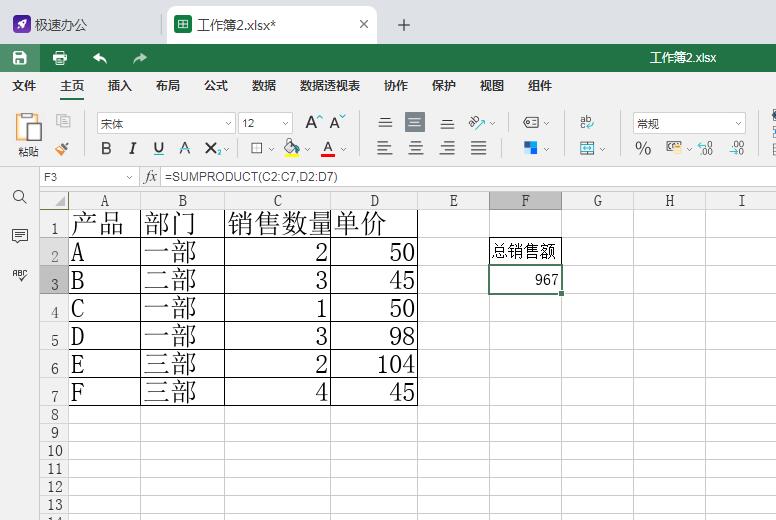Viewport: 776px width, 520px height.
Task: Click the tag-shaped cell icon
Action: pyautogui.click(x=531, y=122)
